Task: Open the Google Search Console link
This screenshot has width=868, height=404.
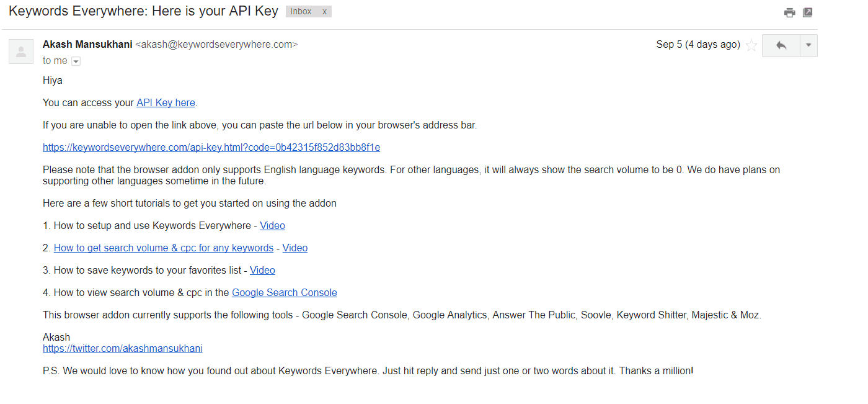Action: pos(284,292)
